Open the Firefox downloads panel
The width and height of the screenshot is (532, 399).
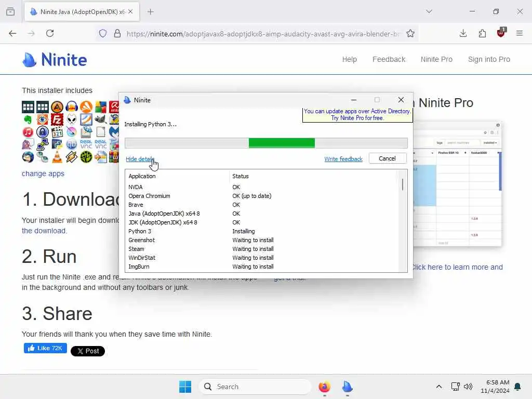click(463, 33)
